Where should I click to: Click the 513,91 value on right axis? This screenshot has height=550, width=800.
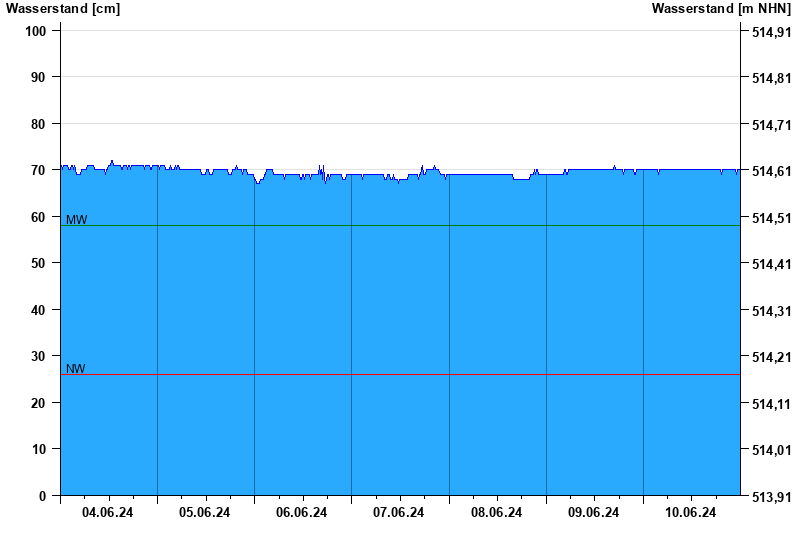tap(771, 497)
